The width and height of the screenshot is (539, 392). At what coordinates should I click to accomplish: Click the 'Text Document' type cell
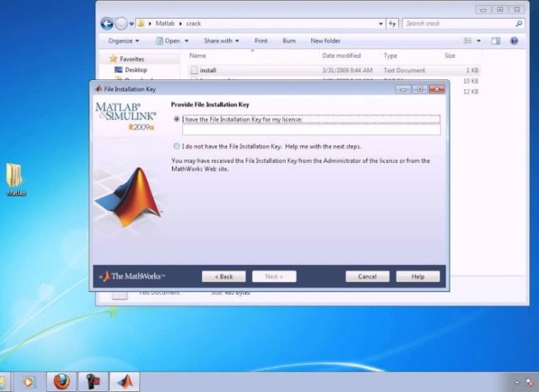tap(404, 70)
